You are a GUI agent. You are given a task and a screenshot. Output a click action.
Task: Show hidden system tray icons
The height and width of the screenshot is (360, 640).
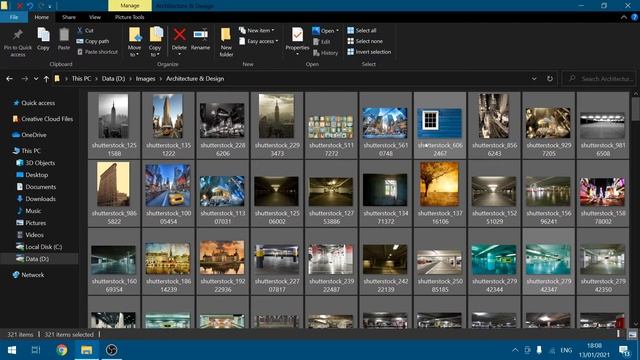tap(515, 350)
